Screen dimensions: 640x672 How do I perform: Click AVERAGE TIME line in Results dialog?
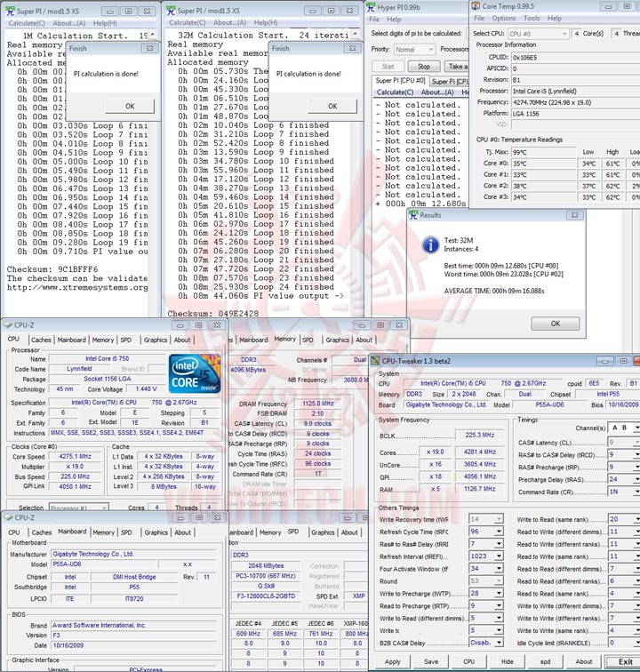(494, 291)
